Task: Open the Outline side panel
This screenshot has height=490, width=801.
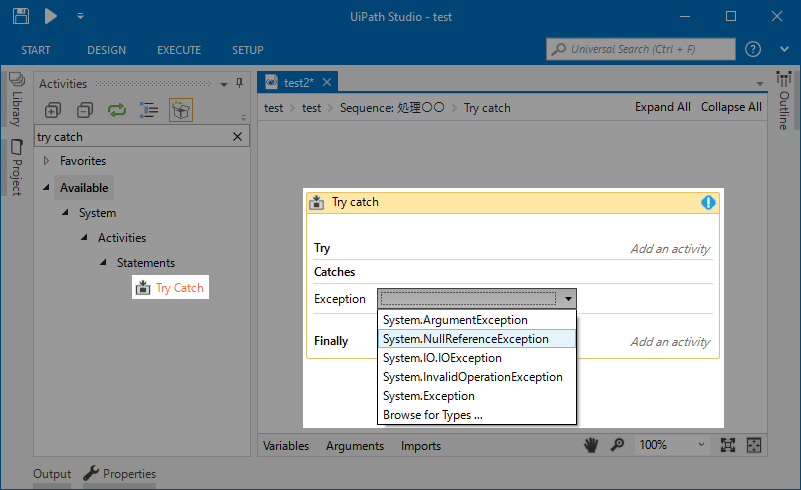Action: click(784, 101)
